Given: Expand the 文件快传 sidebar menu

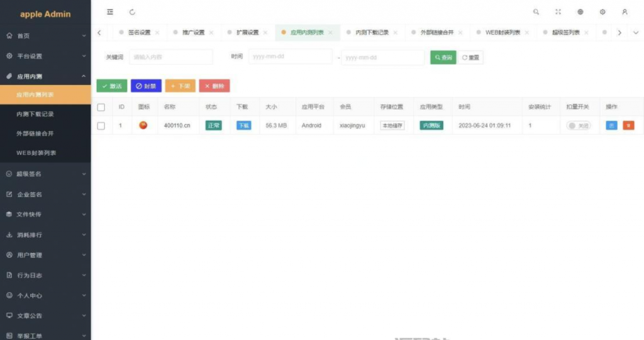Looking at the screenshot, I should coord(84,214).
